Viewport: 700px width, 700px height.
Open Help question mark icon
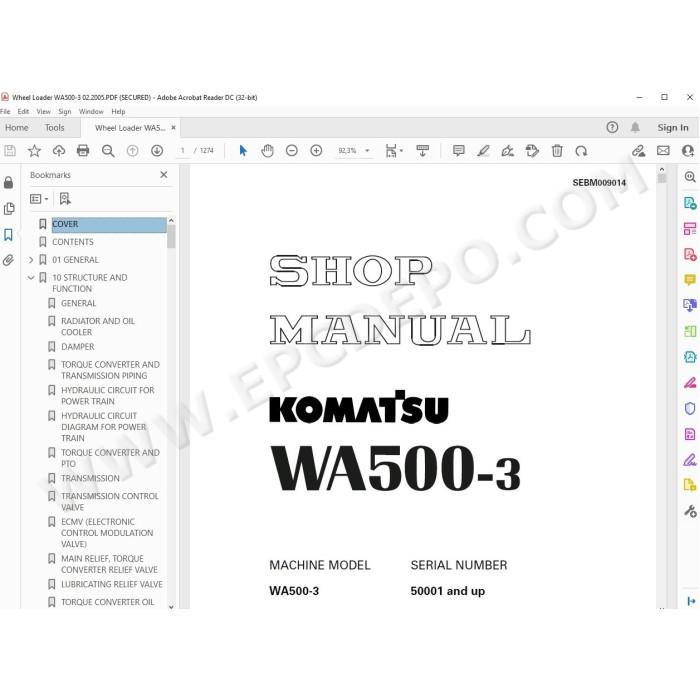click(612, 128)
